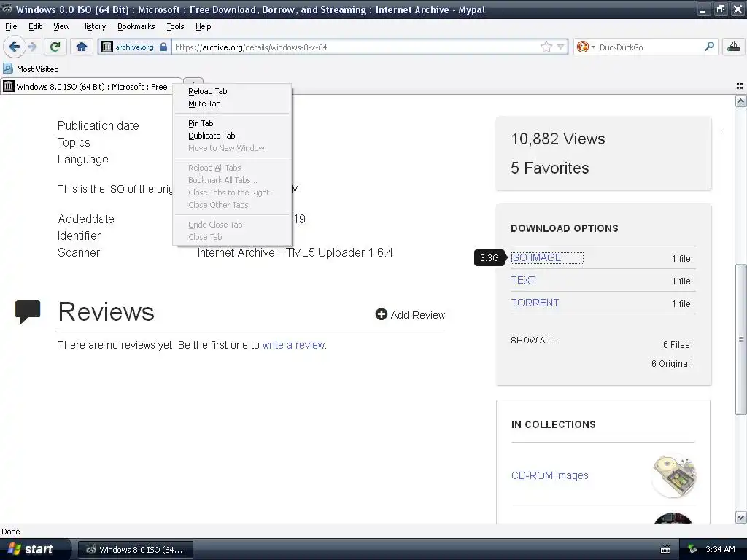747x560 pixels.
Task: Open the Windows Start menu
Action: (x=34, y=550)
